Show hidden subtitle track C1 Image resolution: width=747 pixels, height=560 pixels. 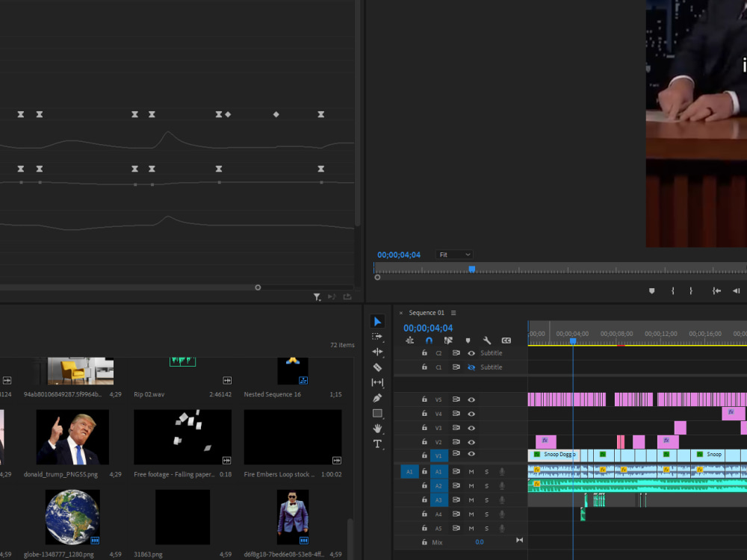pos(471,367)
